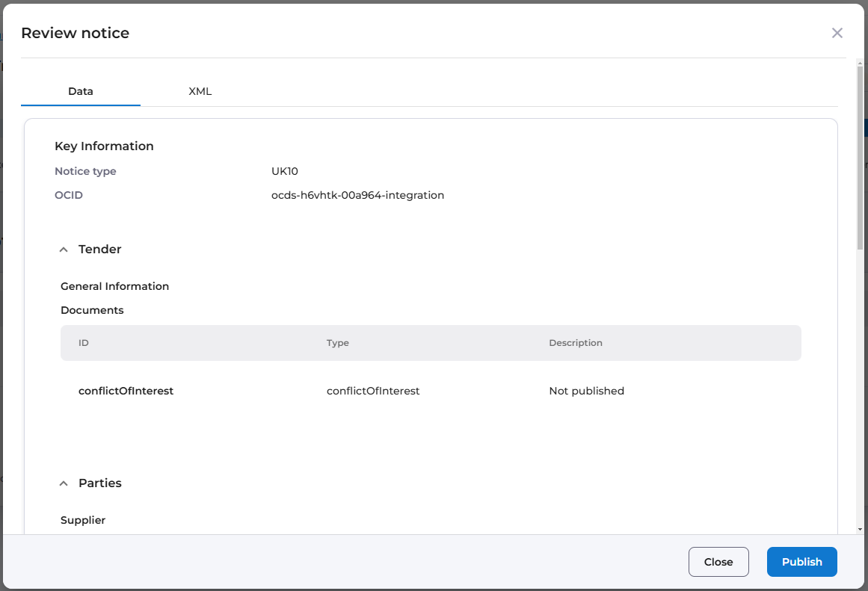Click the Close button in the footer

718,562
